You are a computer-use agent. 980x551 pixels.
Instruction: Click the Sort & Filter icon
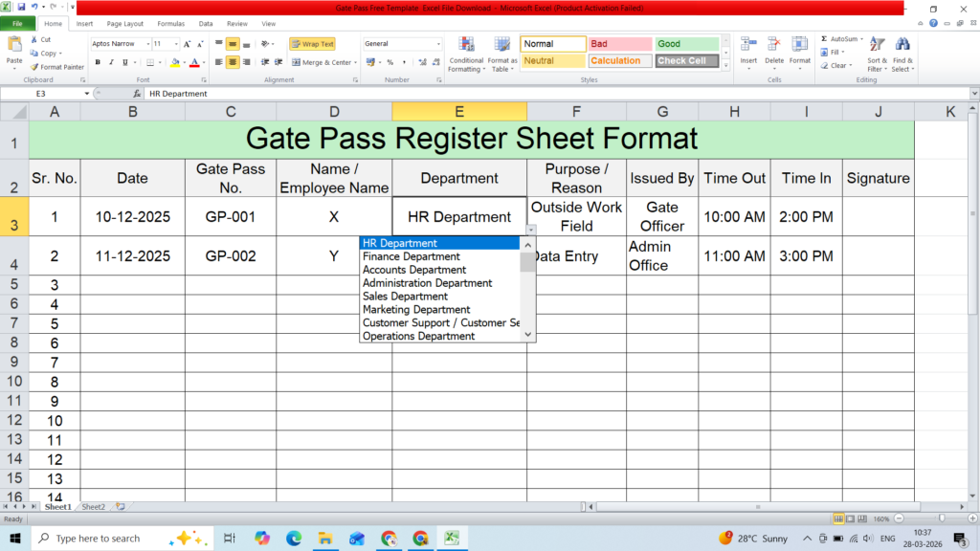point(877,45)
